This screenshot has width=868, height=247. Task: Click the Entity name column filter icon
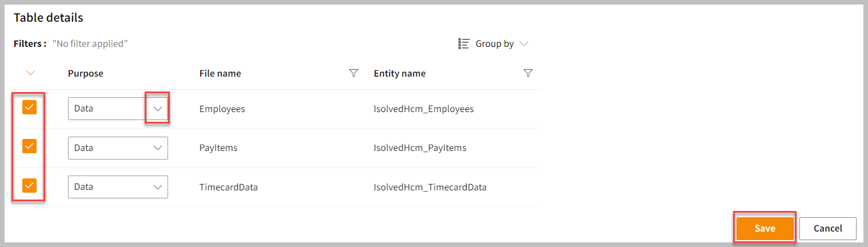[528, 73]
